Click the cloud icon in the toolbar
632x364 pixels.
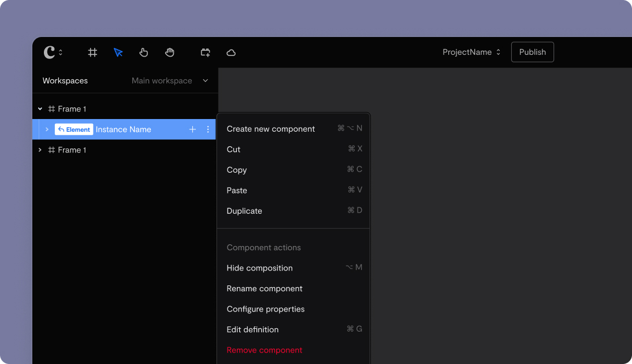click(231, 53)
